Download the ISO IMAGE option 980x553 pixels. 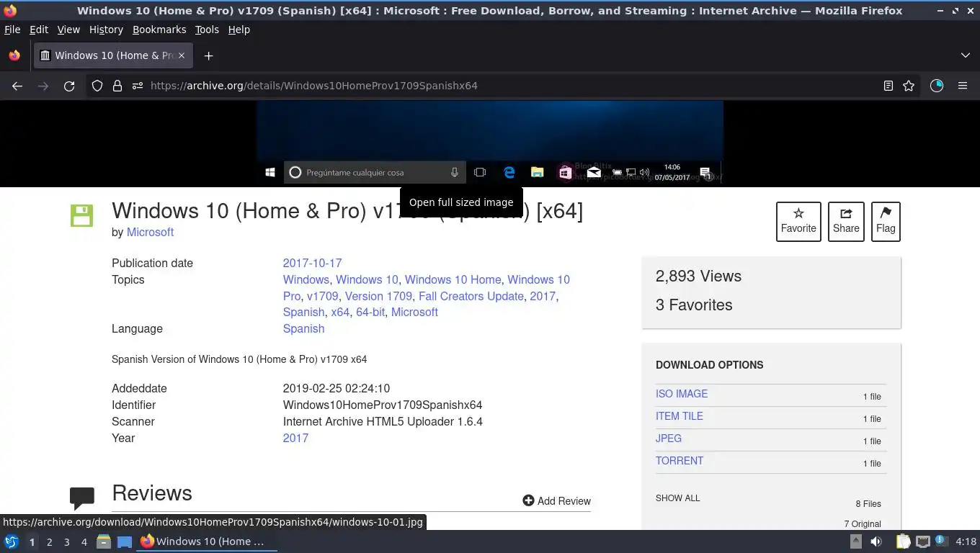pyautogui.click(x=682, y=394)
